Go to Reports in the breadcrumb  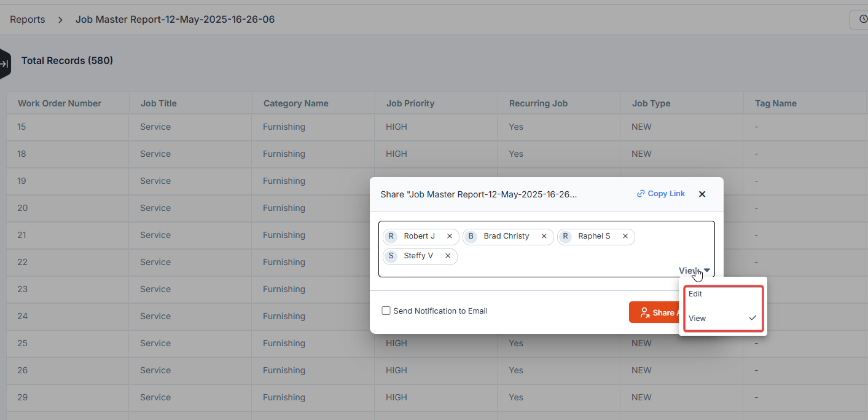28,20
